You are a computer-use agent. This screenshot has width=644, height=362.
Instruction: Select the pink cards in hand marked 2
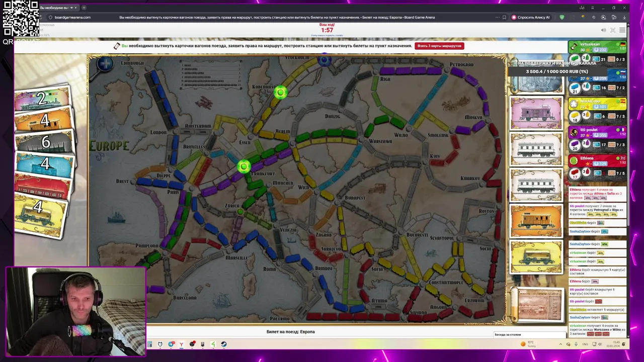[x=42, y=99]
